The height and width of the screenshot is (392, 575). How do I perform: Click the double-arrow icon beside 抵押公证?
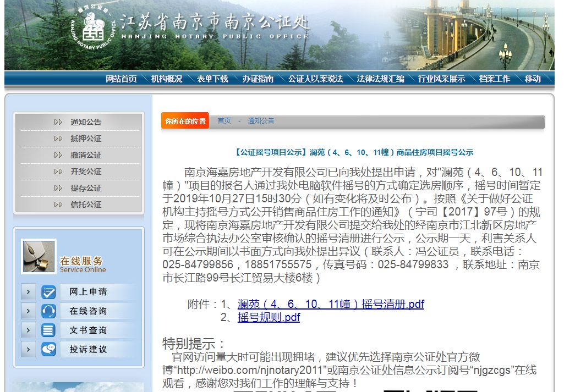[x=58, y=139]
